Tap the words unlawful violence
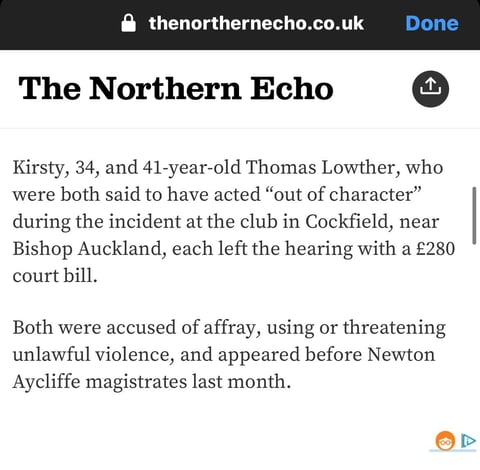Screen dimensions: 480x470 click(x=93, y=355)
